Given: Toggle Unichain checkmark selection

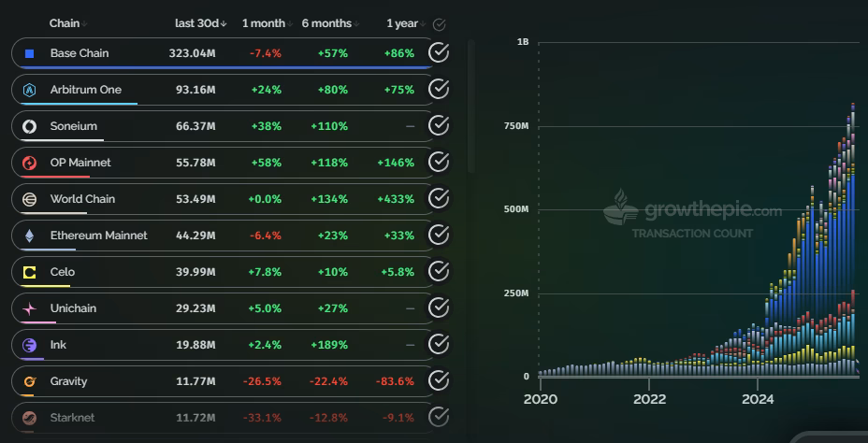Looking at the screenshot, I should tap(439, 307).
